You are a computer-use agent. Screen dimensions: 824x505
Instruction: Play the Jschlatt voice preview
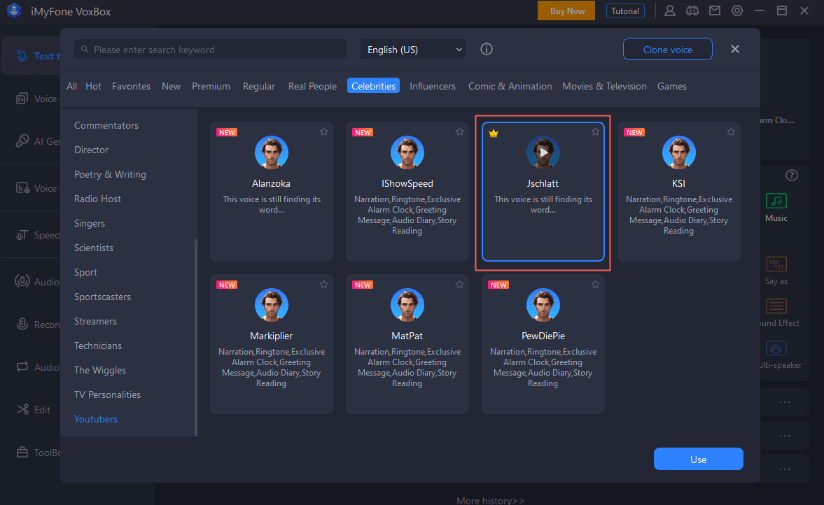(543, 152)
